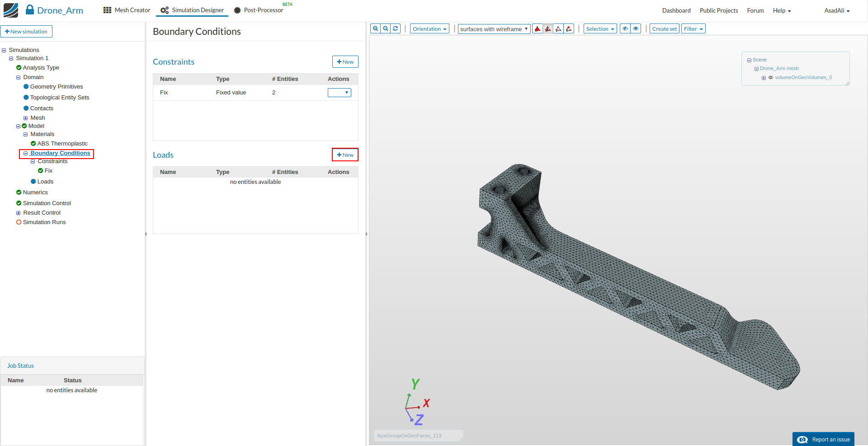
Task: Click the Job Status panel header
Action: tap(72, 366)
